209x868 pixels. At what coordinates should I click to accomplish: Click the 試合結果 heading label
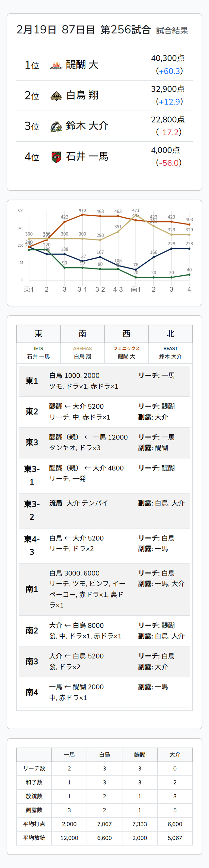click(x=172, y=31)
